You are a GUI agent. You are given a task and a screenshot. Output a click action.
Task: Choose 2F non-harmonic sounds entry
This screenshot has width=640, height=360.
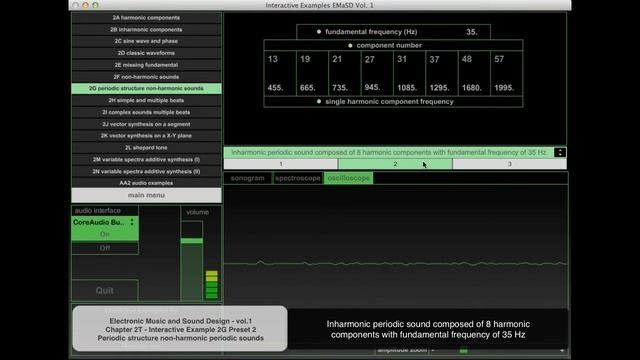(x=147, y=77)
